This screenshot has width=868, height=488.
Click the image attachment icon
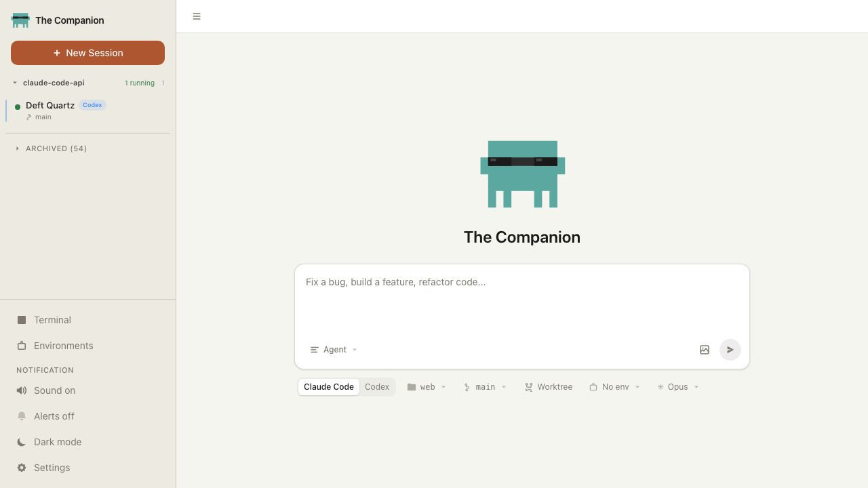pyautogui.click(x=705, y=350)
